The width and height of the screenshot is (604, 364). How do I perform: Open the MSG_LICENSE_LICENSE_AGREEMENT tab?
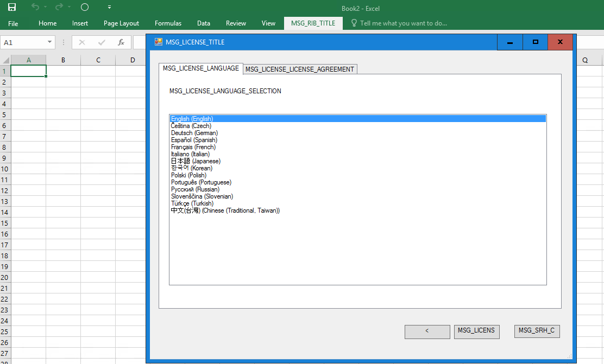[x=300, y=69]
